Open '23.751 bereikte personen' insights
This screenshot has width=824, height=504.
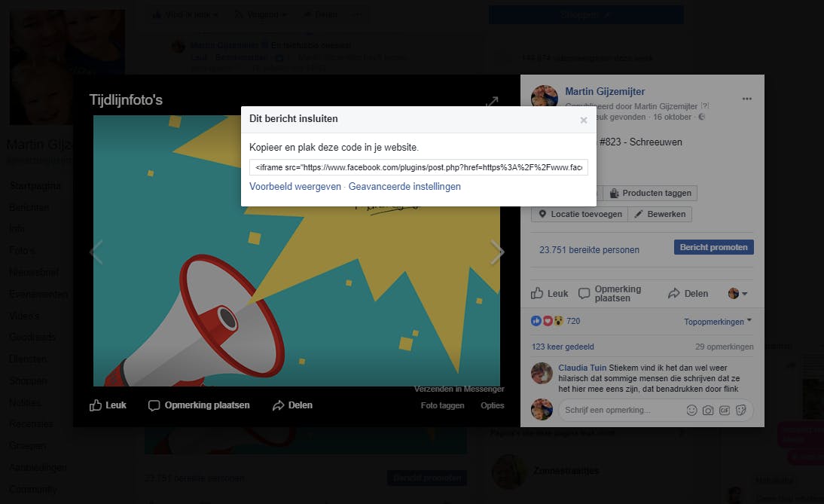589,249
